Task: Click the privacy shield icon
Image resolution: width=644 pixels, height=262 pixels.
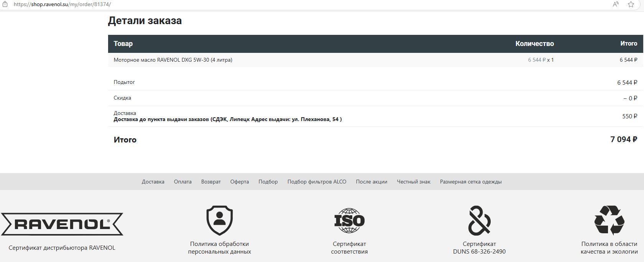Action: [x=220, y=220]
